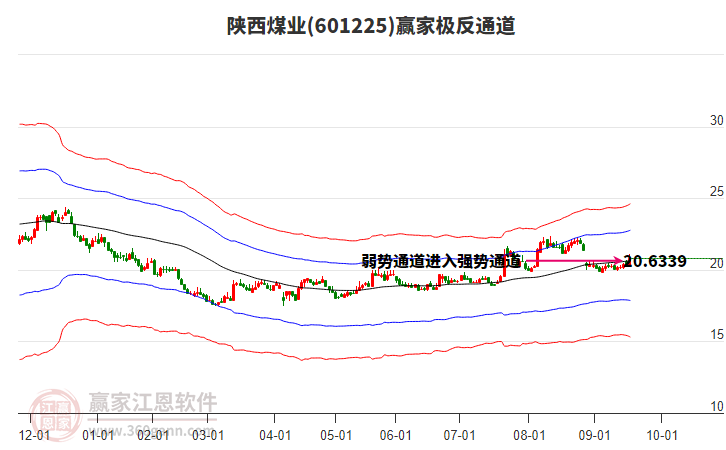Image resolution: width=726 pixels, height=450 pixels.
Task: Click the price axis value 10
Action: click(x=717, y=406)
